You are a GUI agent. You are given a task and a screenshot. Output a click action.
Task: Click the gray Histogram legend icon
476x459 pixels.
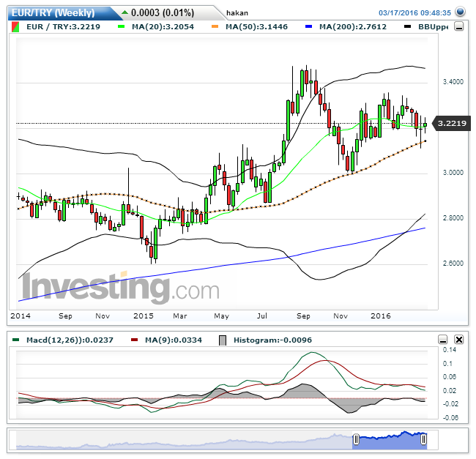click(223, 340)
